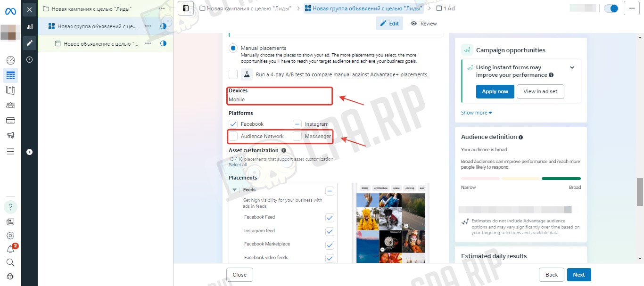This screenshot has height=286, width=644.
Task: Enable the 4-day A/B test checkbox
Action: (233, 74)
